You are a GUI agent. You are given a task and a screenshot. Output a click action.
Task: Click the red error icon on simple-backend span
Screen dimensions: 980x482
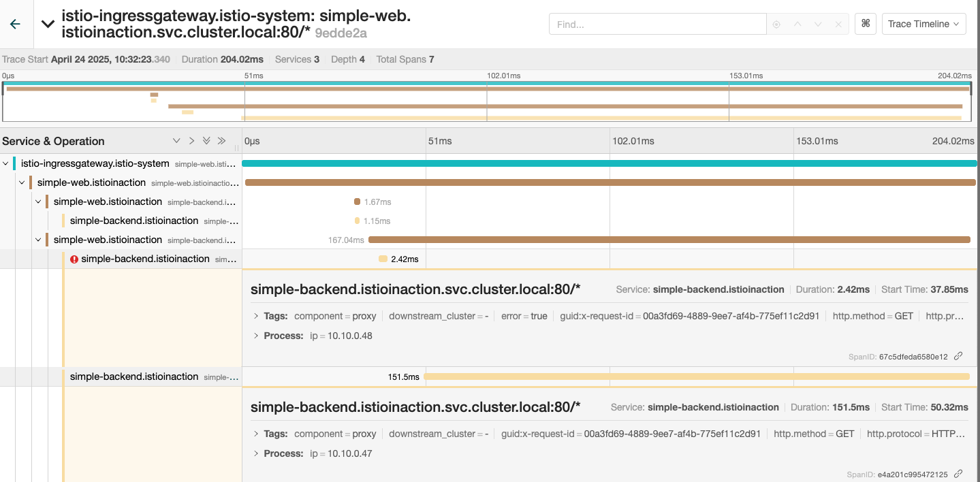tap(74, 259)
